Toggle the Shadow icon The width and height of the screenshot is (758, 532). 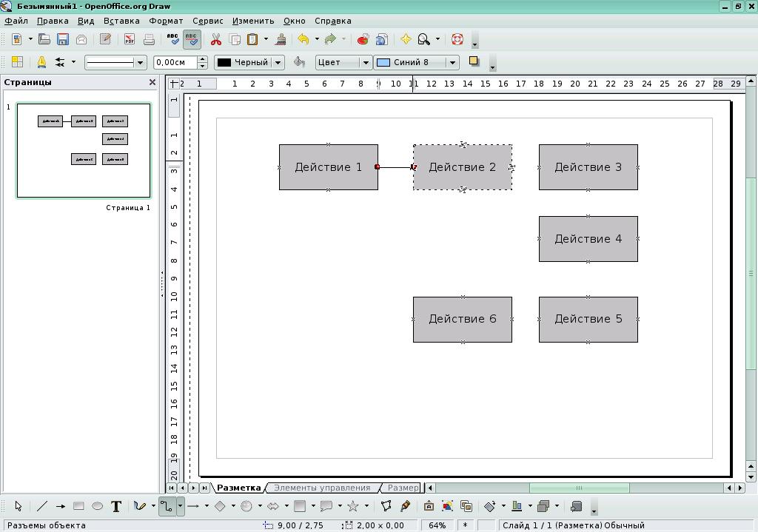click(474, 61)
